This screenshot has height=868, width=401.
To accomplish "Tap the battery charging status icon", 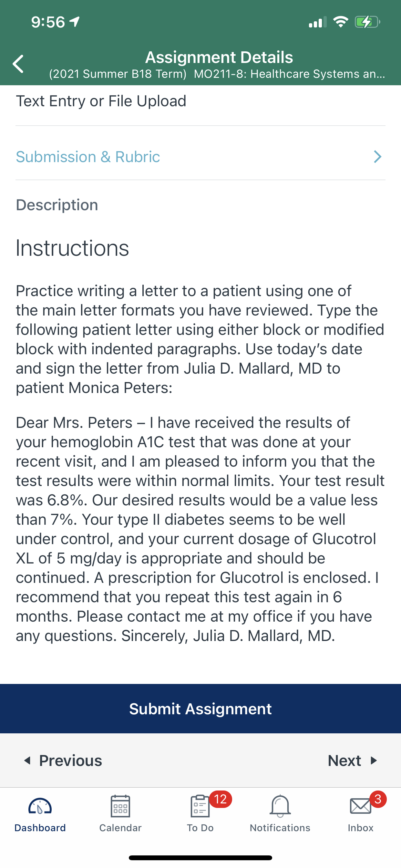I will [367, 22].
